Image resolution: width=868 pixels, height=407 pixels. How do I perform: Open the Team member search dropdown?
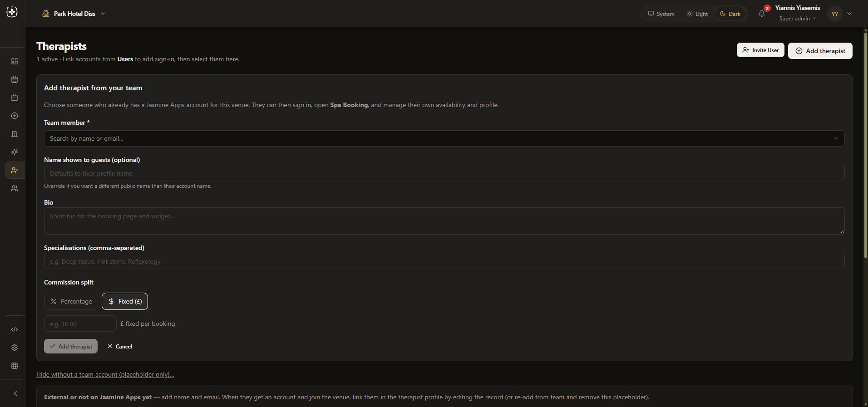pyautogui.click(x=444, y=138)
